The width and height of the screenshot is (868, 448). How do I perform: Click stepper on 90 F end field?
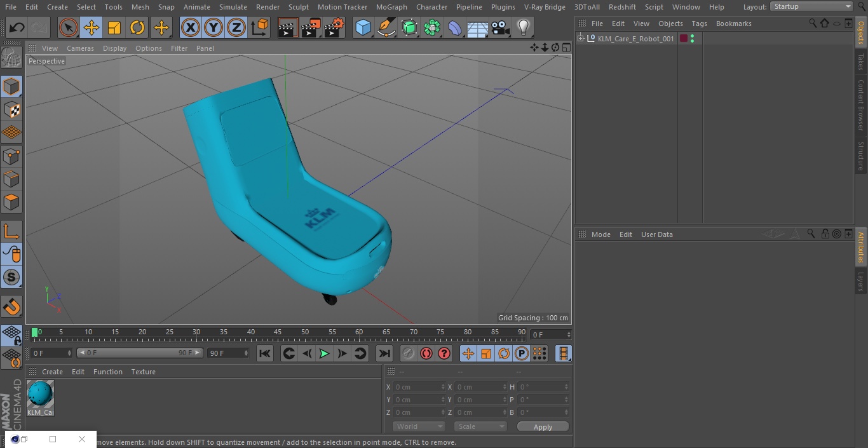pyautogui.click(x=246, y=353)
